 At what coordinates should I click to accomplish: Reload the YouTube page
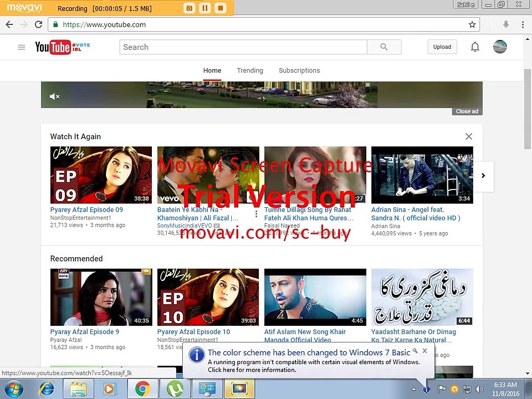tap(38, 24)
